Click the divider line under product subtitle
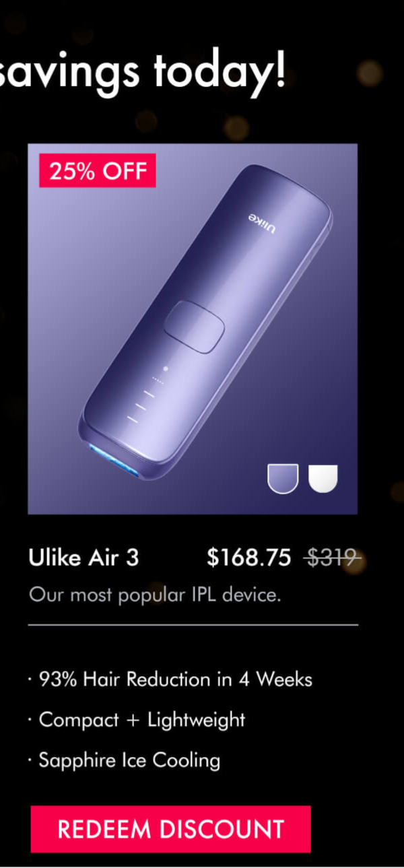Viewport: 404px width, 868px height. 193,625
